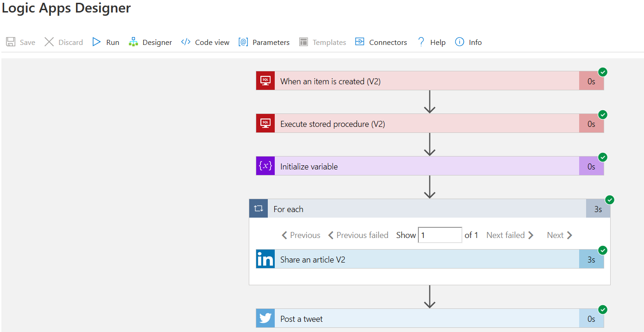Click the Connectors icon
Viewport: 644px width, 332px height.
(360, 42)
